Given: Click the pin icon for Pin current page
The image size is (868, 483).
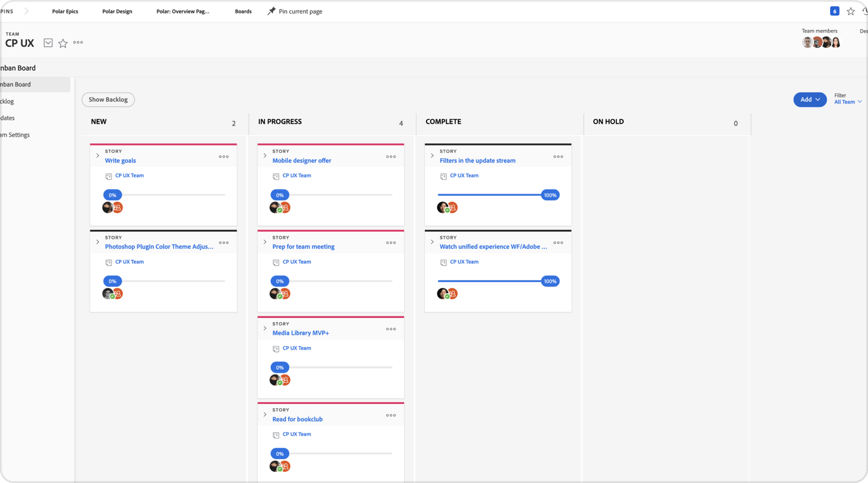Looking at the screenshot, I should 271,11.
